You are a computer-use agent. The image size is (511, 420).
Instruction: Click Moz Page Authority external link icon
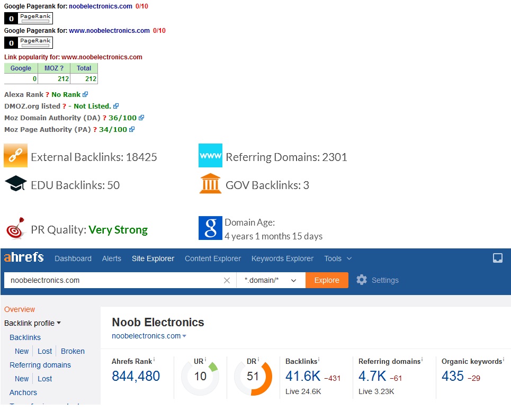[x=132, y=129]
